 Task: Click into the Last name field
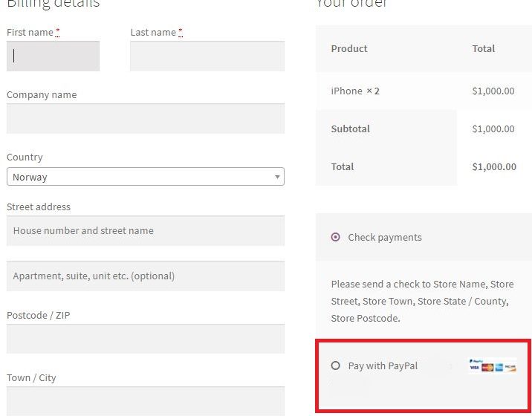click(x=207, y=56)
